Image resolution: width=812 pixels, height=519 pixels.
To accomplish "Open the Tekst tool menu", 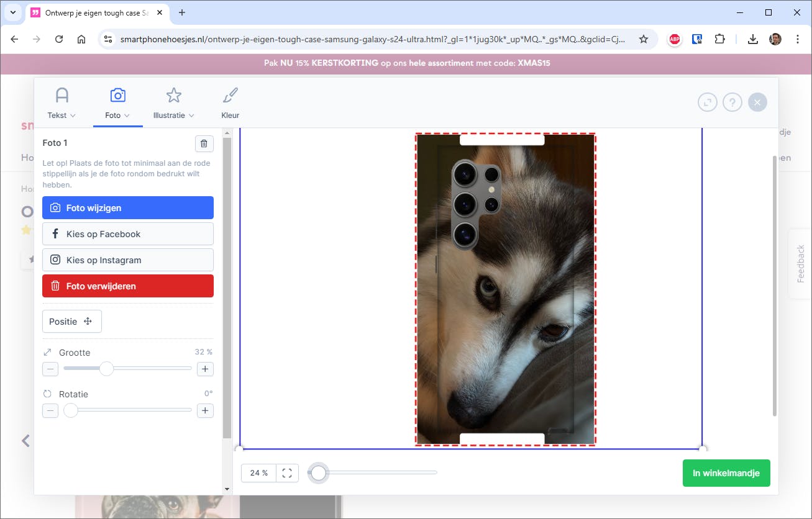I will pyautogui.click(x=62, y=104).
